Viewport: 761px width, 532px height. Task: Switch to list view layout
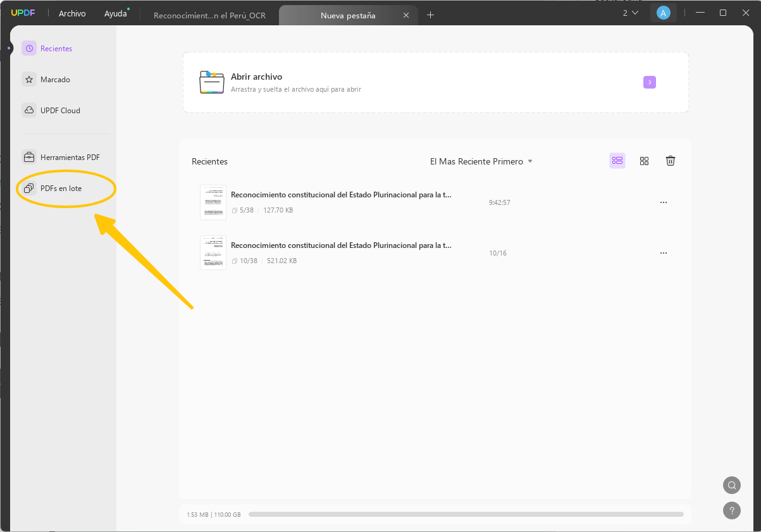pos(617,161)
